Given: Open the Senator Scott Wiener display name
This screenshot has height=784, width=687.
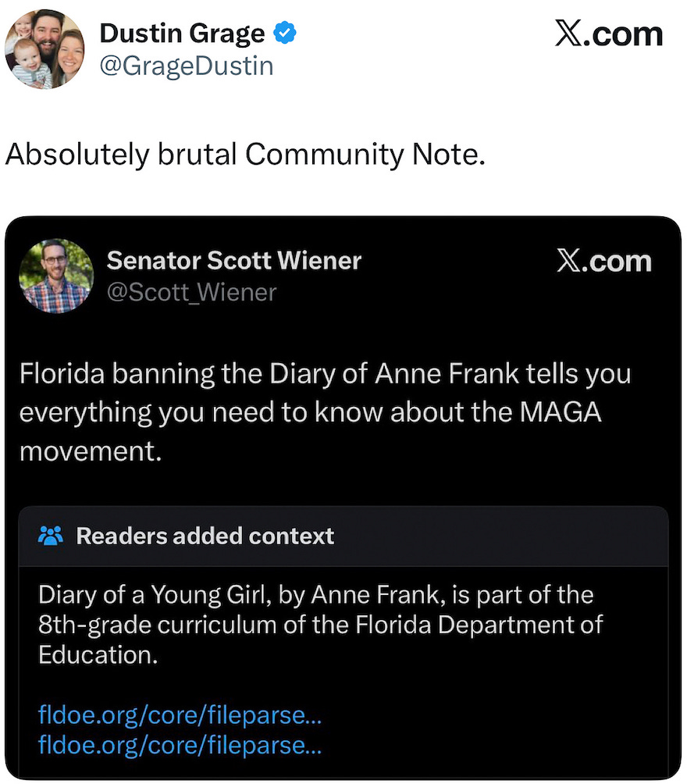Looking at the screenshot, I should [233, 260].
